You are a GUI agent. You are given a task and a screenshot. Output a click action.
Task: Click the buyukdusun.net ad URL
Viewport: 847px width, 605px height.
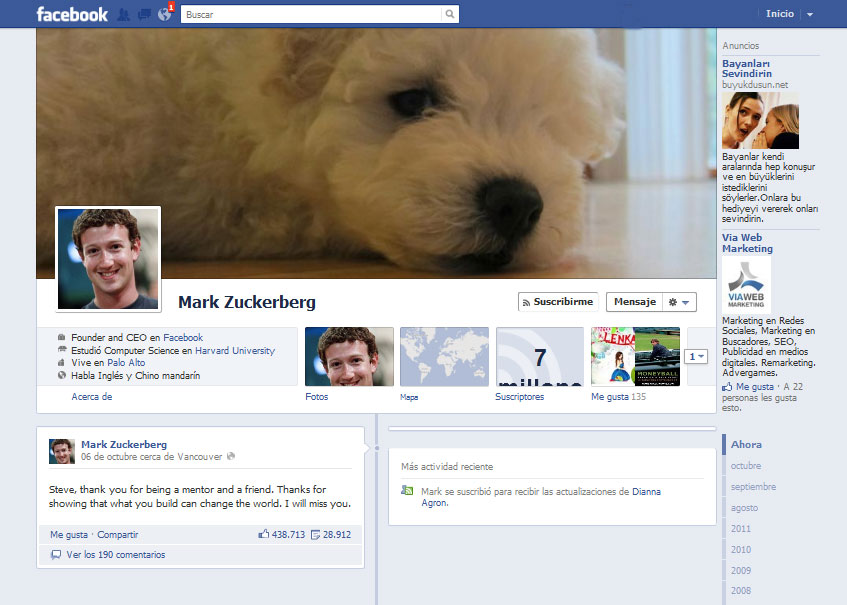[755, 85]
